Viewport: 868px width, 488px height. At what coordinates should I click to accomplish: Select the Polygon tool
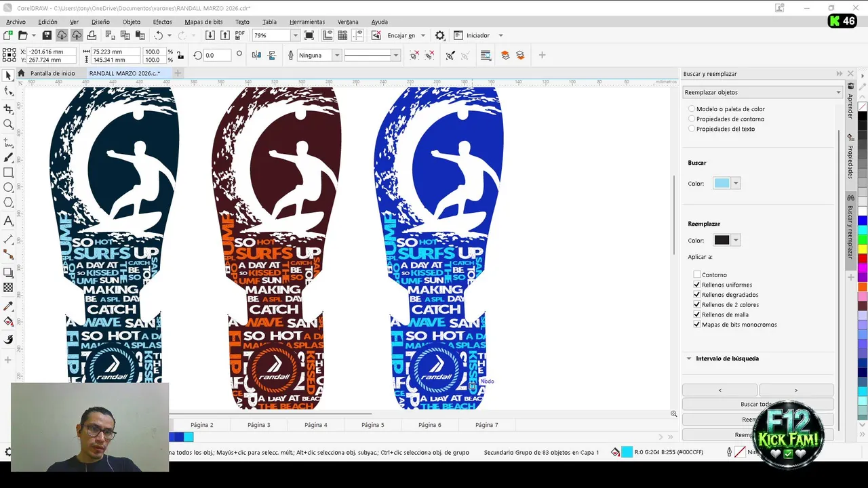pos(8,203)
